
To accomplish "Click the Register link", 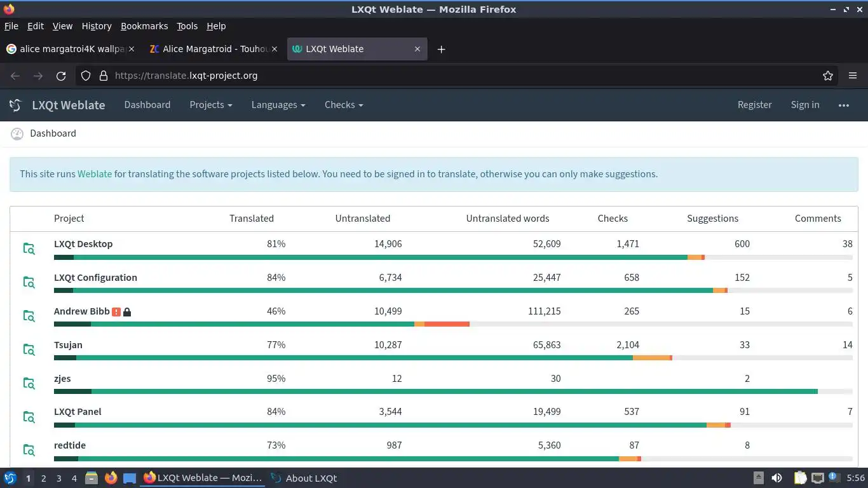I will [754, 105].
